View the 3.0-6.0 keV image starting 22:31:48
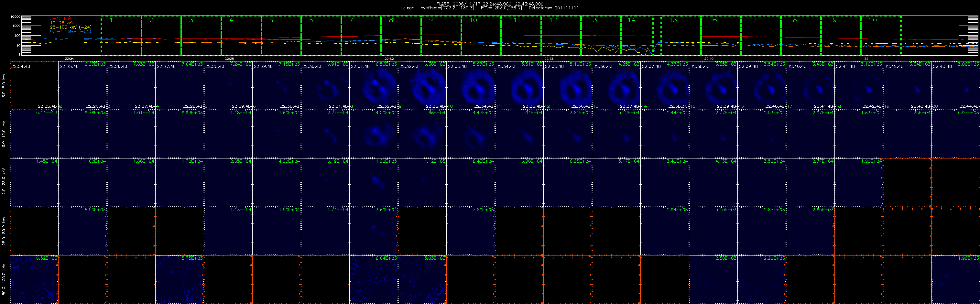This screenshot has width=980, height=304. click(374, 85)
